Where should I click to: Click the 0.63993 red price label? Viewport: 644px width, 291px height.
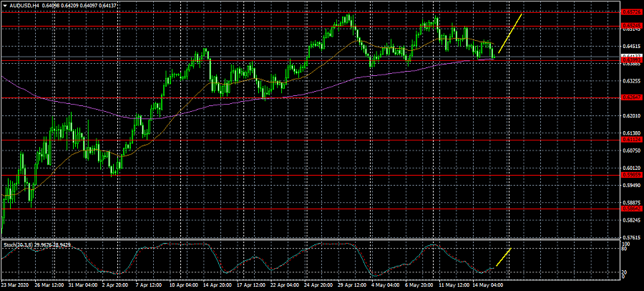point(631,60)
